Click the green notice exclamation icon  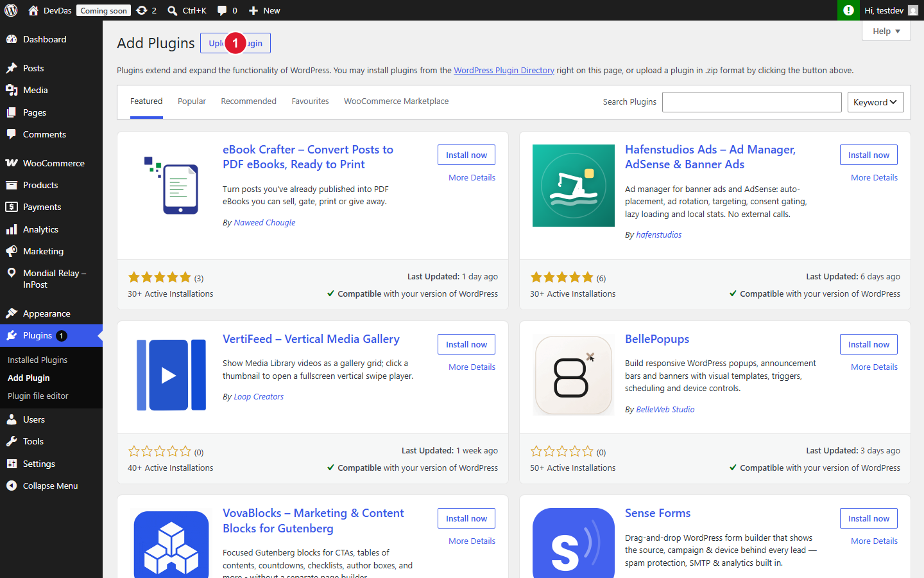848,10
